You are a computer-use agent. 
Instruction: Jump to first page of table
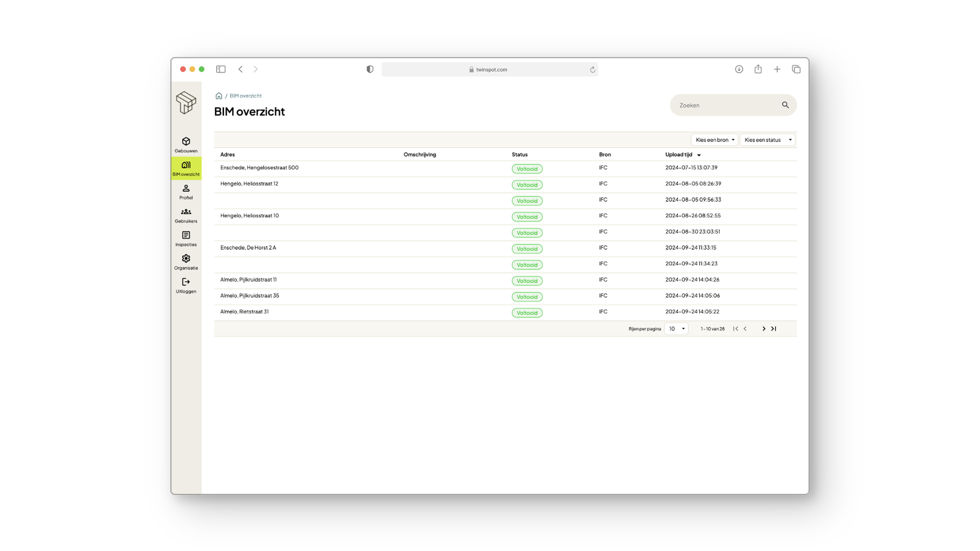735,328
